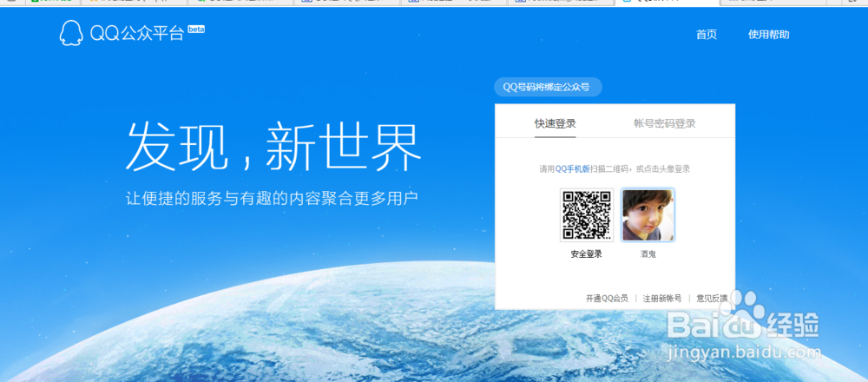The image size is (868, 382).
Task: Click the 注册新帐号 link
Action: (662, 299)
